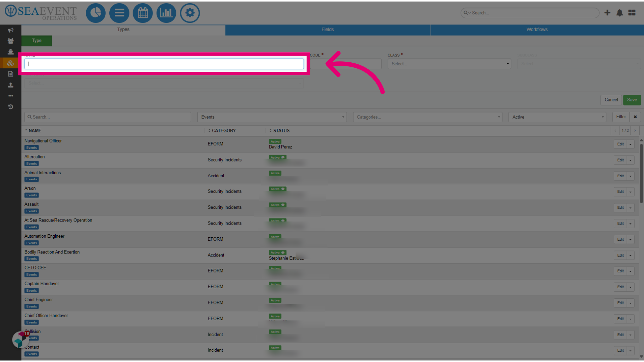Open the pie chart dashboard icon
Viewport: 644px width, 362px height.
tap(96, 13)
